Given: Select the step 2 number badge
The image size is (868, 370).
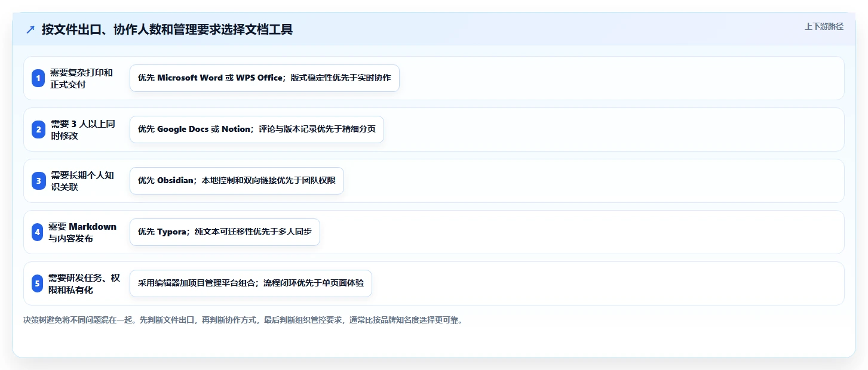Looking at the screenshot, I should (38, 129).
